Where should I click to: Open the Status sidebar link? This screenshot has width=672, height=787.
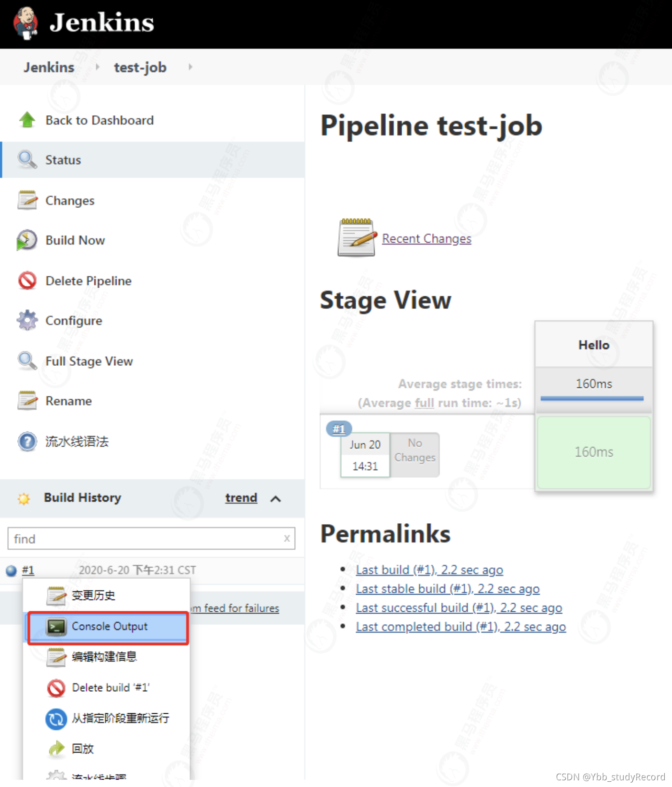[63, 160]
